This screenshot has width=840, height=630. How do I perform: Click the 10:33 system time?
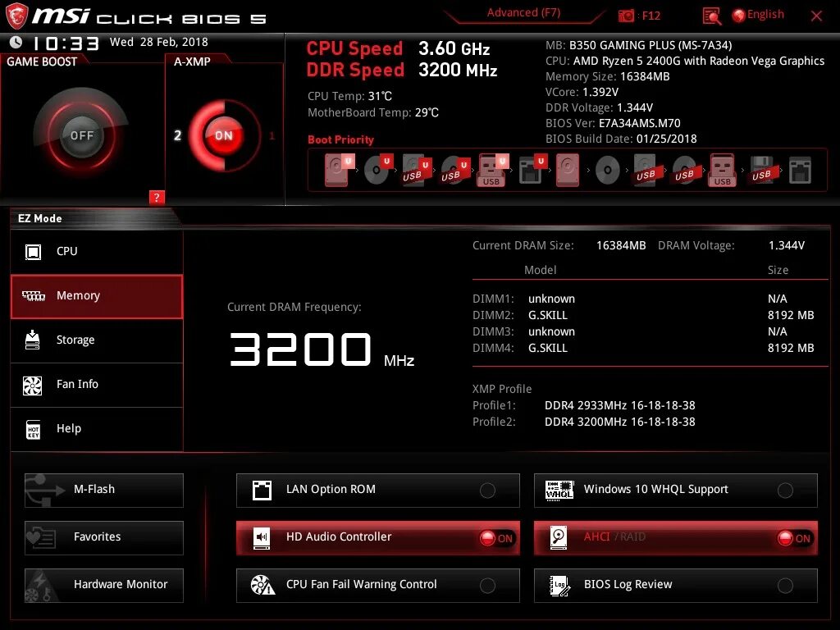(66, 43)
